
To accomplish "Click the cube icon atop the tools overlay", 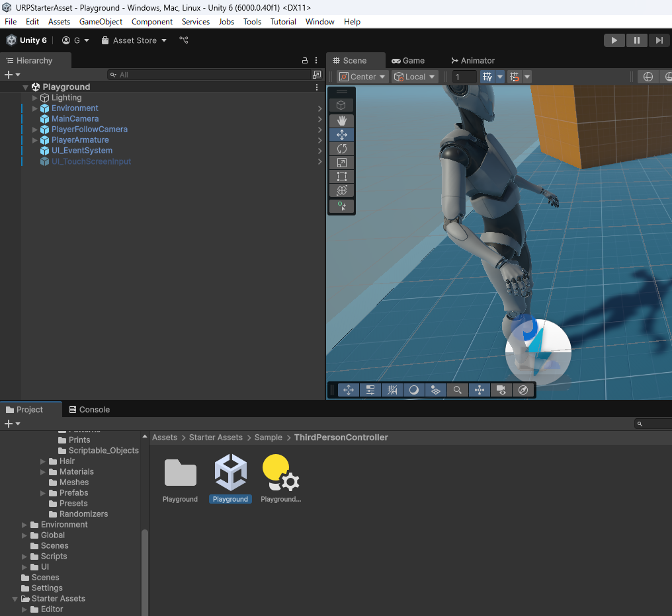I will click(x=341, y=105).
